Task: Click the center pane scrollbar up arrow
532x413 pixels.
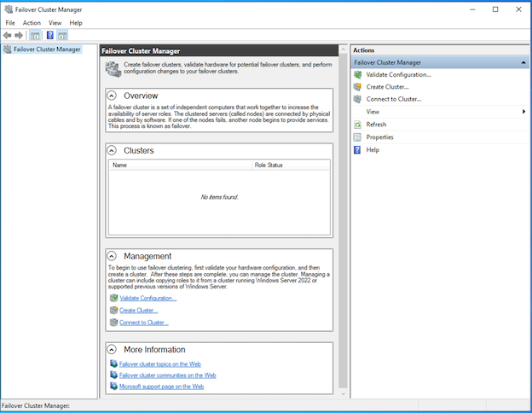Action: (343, 49)
